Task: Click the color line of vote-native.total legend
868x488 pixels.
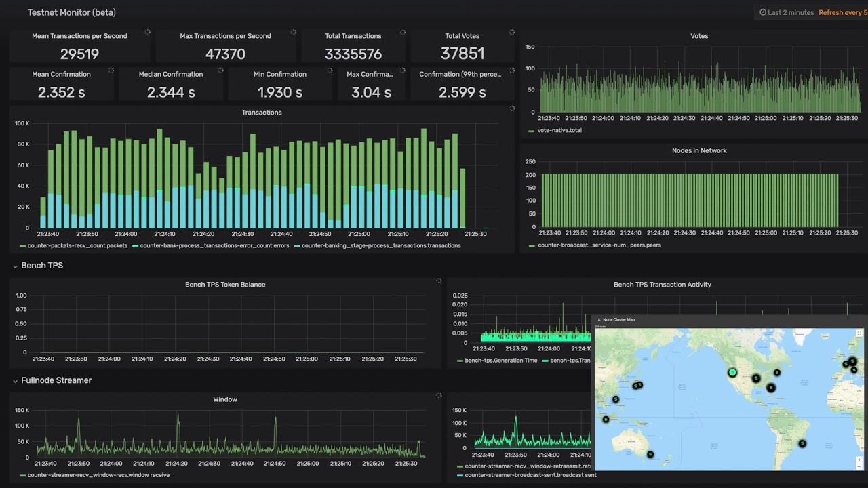Action: (x=532, y=130)
